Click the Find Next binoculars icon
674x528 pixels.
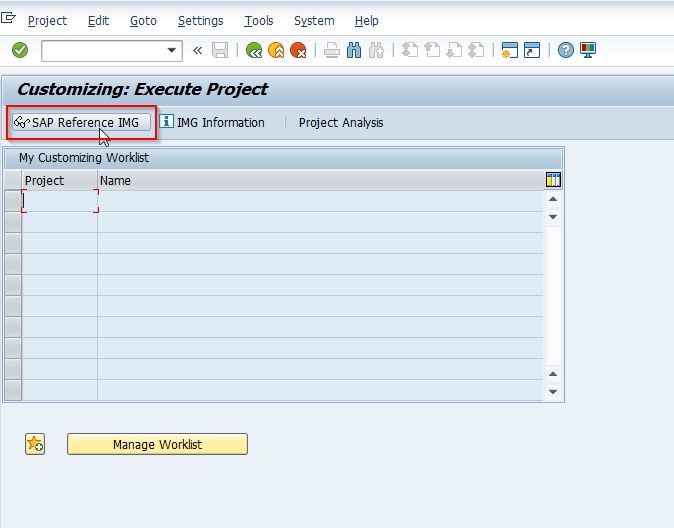(376, 51)
